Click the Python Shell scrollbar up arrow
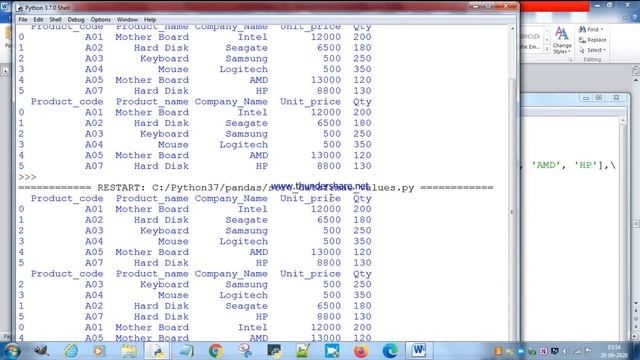The width and height of the screenshot is (640, 360). coord(512,29)
